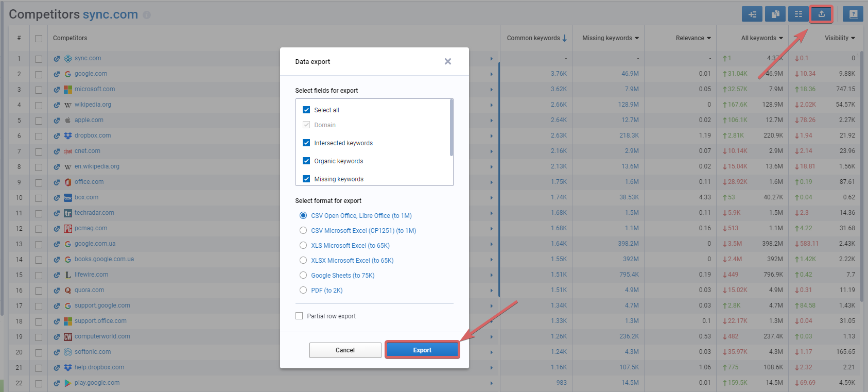Click the columns settings toolbar icon
This screenshot has height=392, width=868.
tap(798, 14)
